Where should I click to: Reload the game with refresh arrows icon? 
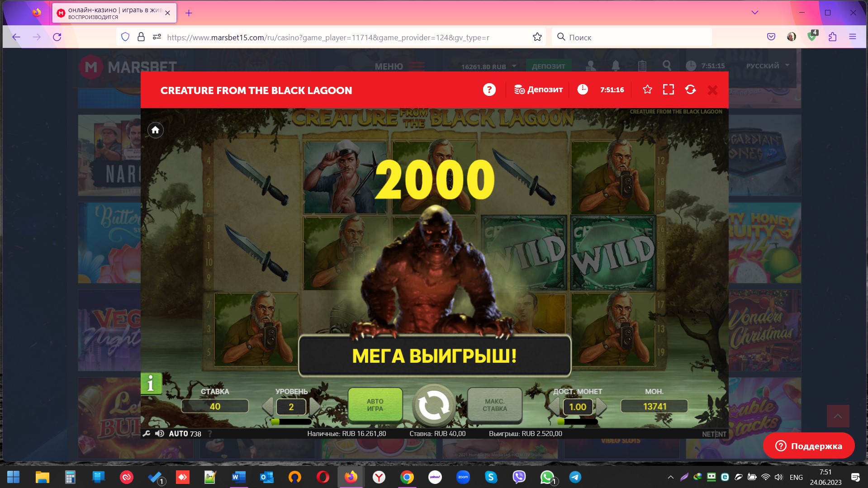[x=690, y=90]
